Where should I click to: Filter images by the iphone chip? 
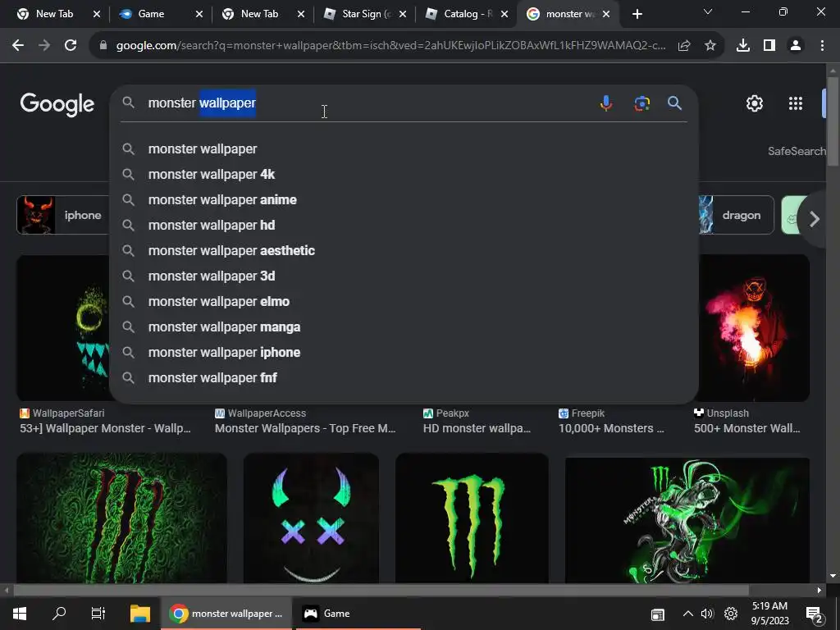tap(63, 216)
